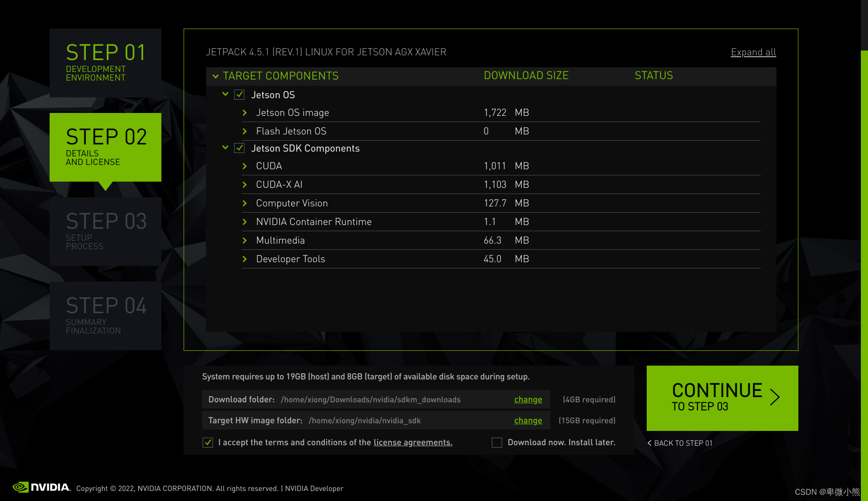
Task: Enable Download now, Install later checkbox
Action: pyautogui.click(x=497, y=442)
